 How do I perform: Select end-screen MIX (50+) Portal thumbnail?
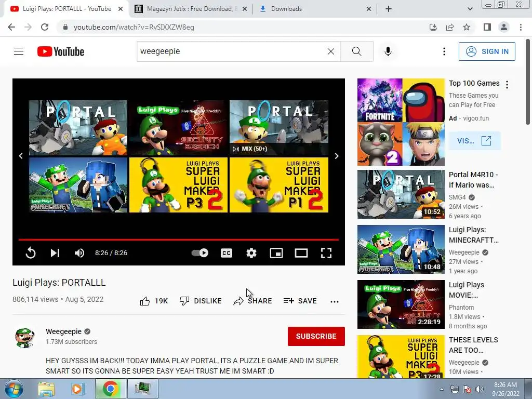tap(279, 128)
